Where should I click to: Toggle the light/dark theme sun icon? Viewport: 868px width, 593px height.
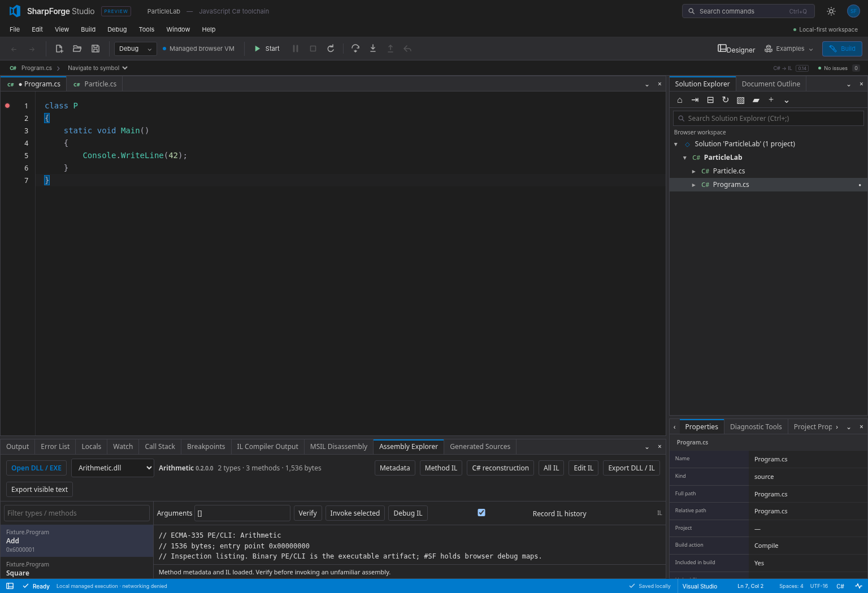coord(831,11)
